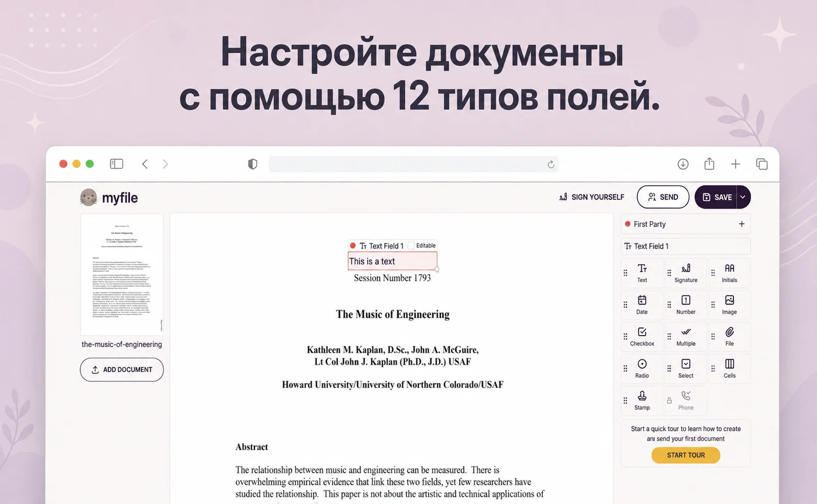
Task: Toggle the Editable checkbox on Text Field 1
Action: [411, 246]
